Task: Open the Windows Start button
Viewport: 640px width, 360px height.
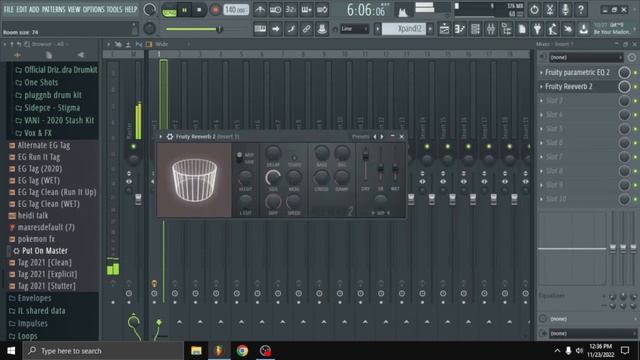Action: 11,351
